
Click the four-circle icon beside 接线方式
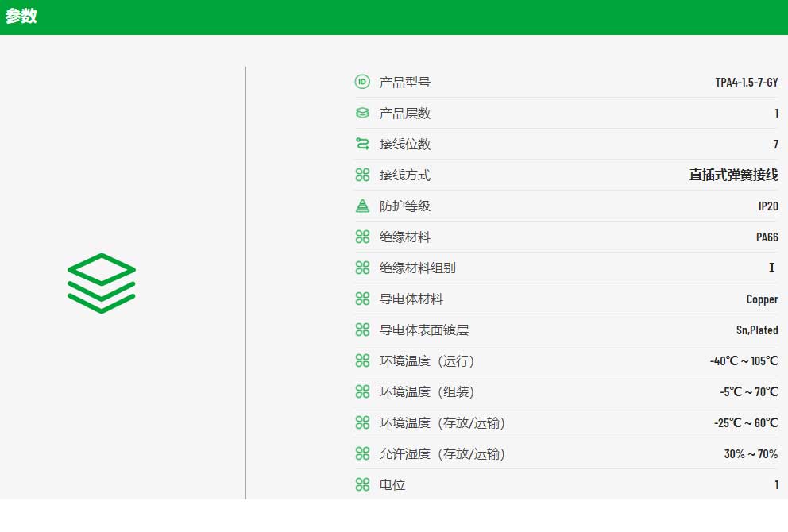click(362, 175)
